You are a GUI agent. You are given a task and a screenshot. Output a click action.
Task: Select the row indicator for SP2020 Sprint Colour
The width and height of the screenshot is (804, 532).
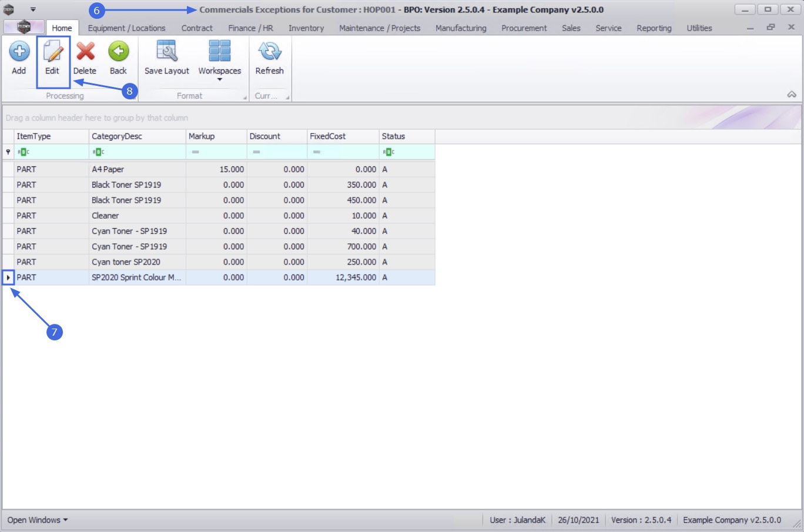[8, 277]
